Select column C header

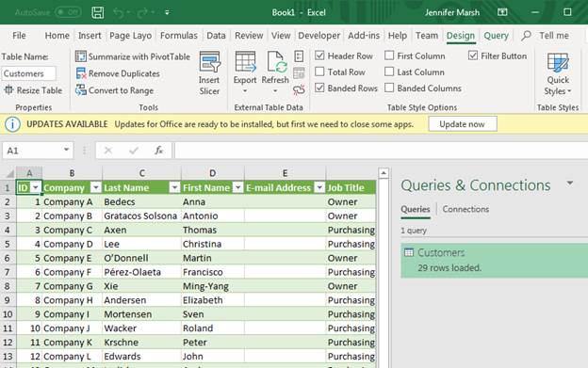click(141, 173)
